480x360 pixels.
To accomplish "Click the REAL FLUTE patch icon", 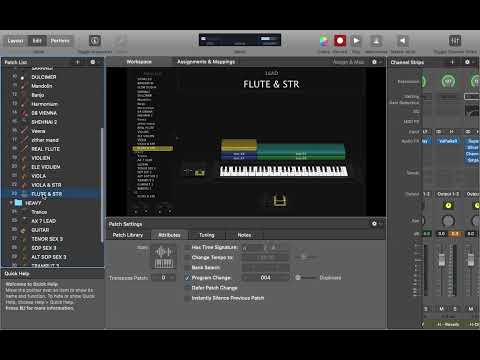I will pyautogui.click(x=24, y=149).
